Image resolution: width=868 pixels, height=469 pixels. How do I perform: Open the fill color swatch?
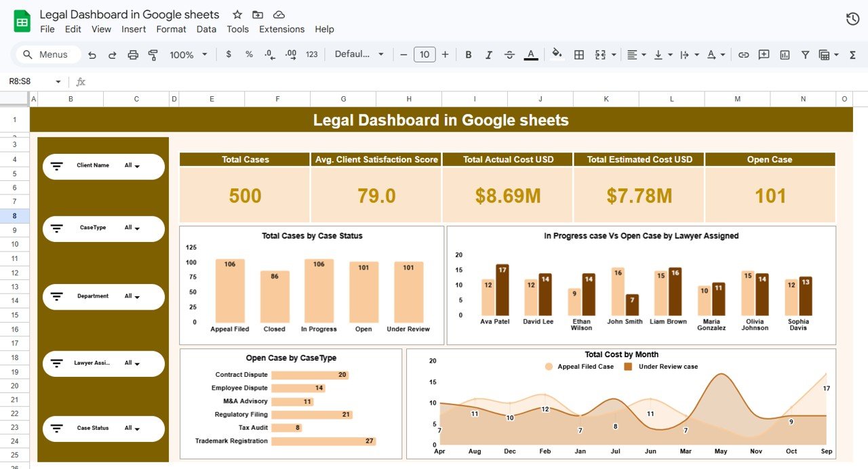556,54
